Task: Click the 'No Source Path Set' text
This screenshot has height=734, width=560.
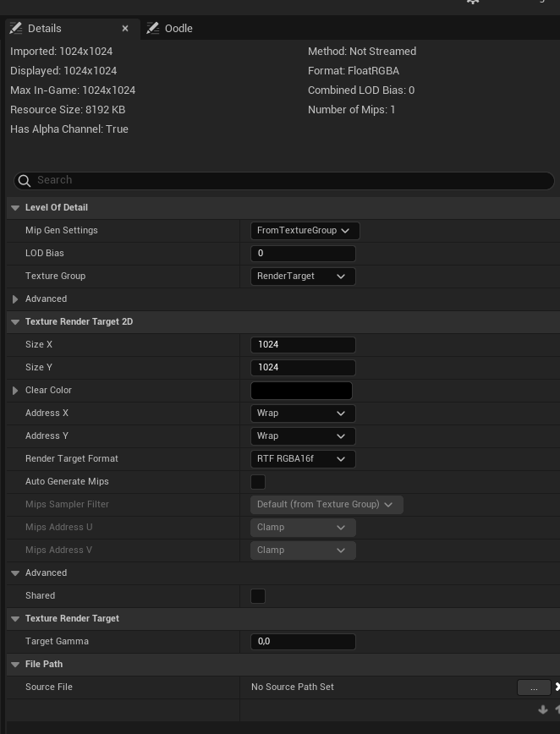Action: coord(292,687)
